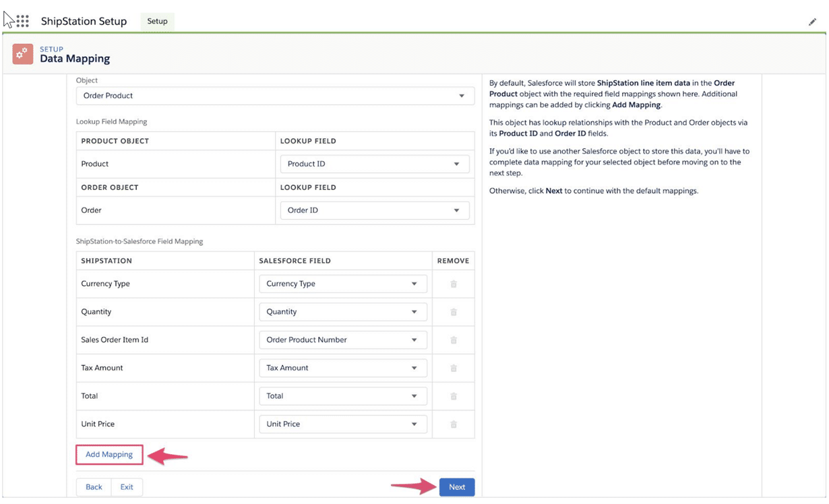Delete the Tax Amount mapping with trash icon
Screen dimensions: 829x504
point(454,368)
